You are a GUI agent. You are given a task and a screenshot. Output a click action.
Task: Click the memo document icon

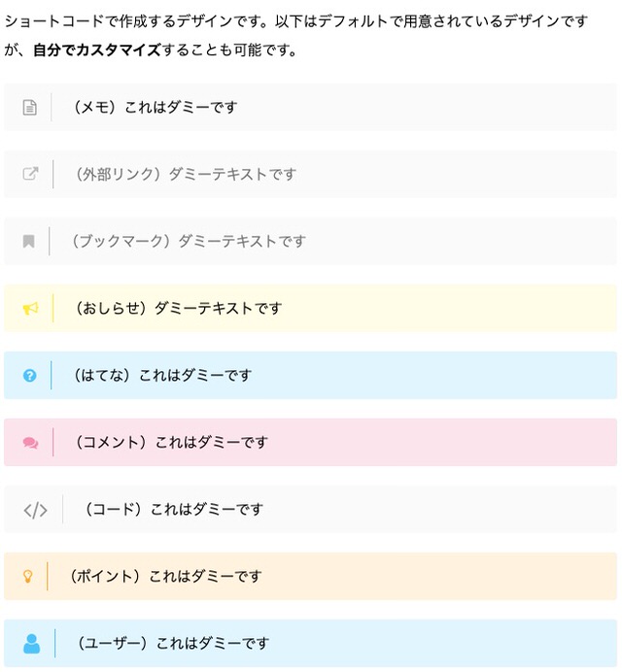[29, 107]
